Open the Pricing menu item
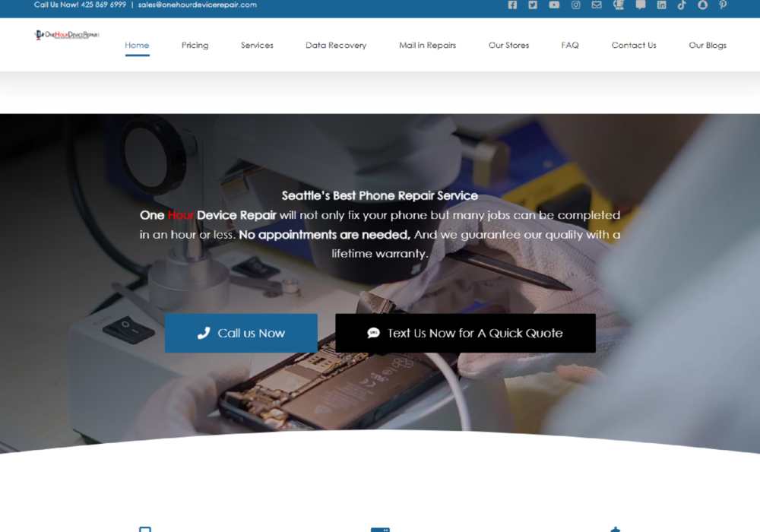Image resolution: width=760 pixels, height=532 pixels. pos(195,45)
